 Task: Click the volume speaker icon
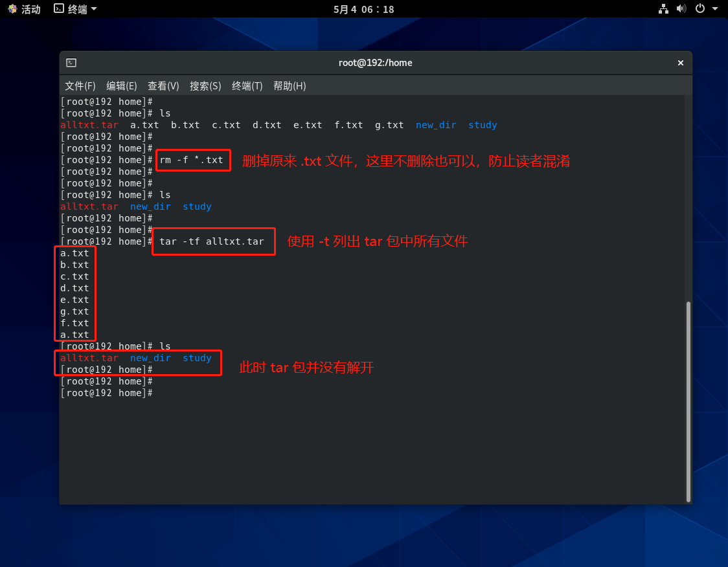coord(681,9)
